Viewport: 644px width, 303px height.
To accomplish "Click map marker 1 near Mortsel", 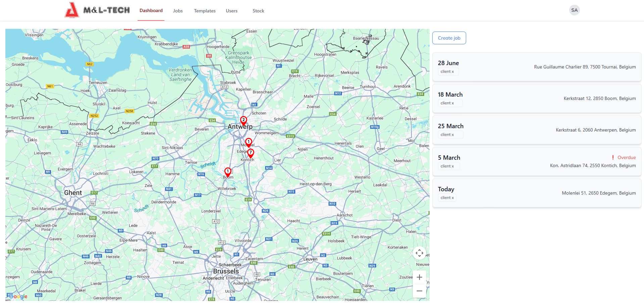I will [x=248, y=143].
